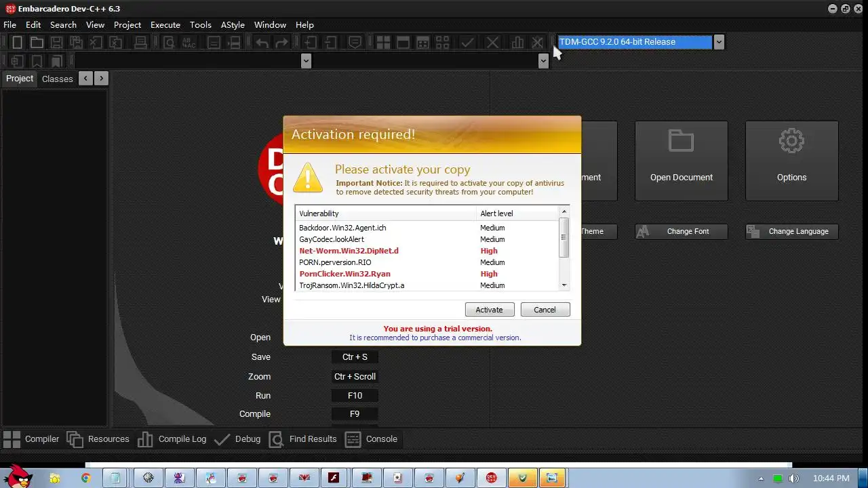The width and height of the screenshot is (868, 488).
Task: Select Net-Worm.Win32.DipNet.d row
Action: click(427, 251)
